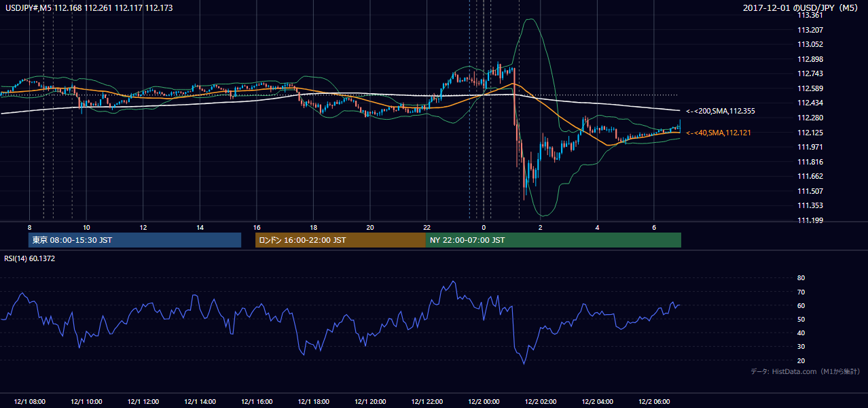Click the 2017-12-01 USD/JPY (M5) title
This screenshot has height=408, width=868.
click(x=801, y=7)
